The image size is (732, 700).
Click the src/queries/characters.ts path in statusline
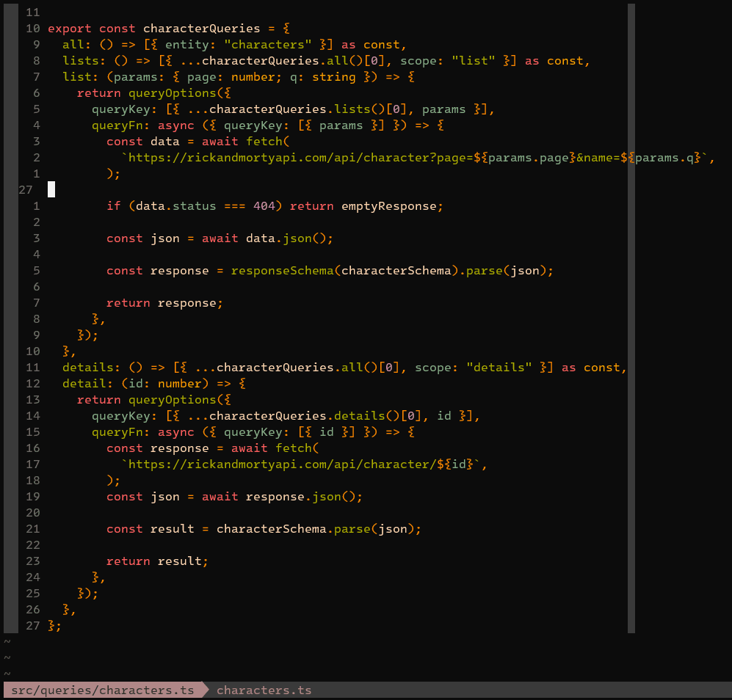point(102,690)
